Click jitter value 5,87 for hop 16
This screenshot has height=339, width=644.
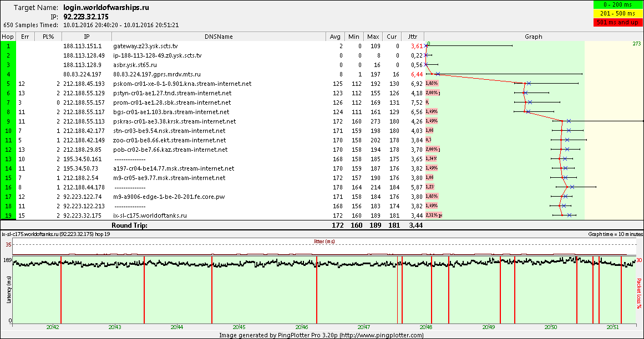(417, 187)
